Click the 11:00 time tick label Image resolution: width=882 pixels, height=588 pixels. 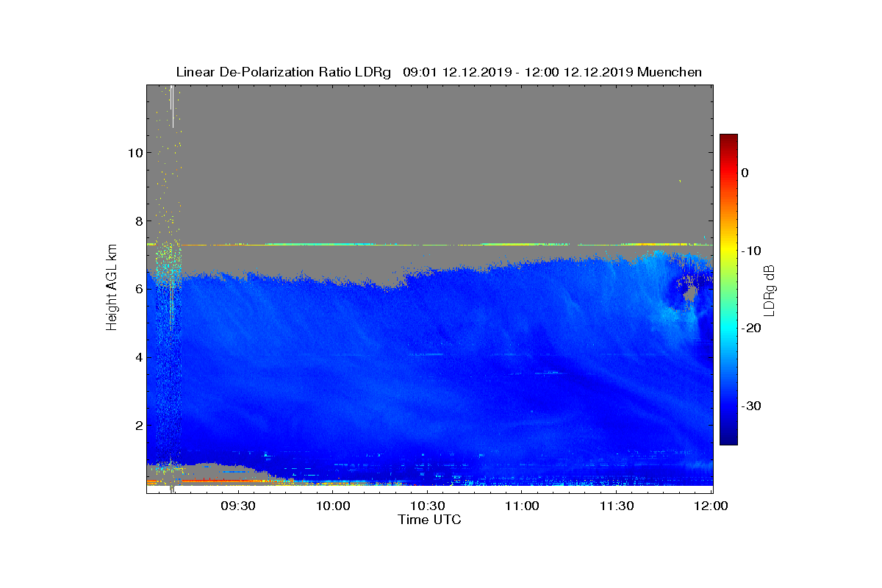[522, 506]
